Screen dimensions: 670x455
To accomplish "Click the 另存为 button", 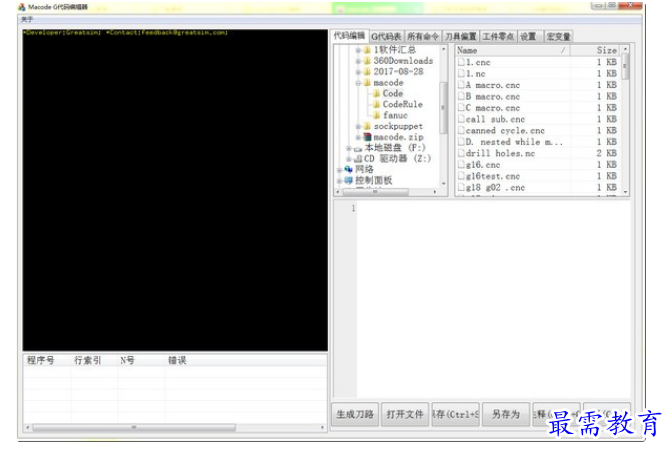I will 506,414.
